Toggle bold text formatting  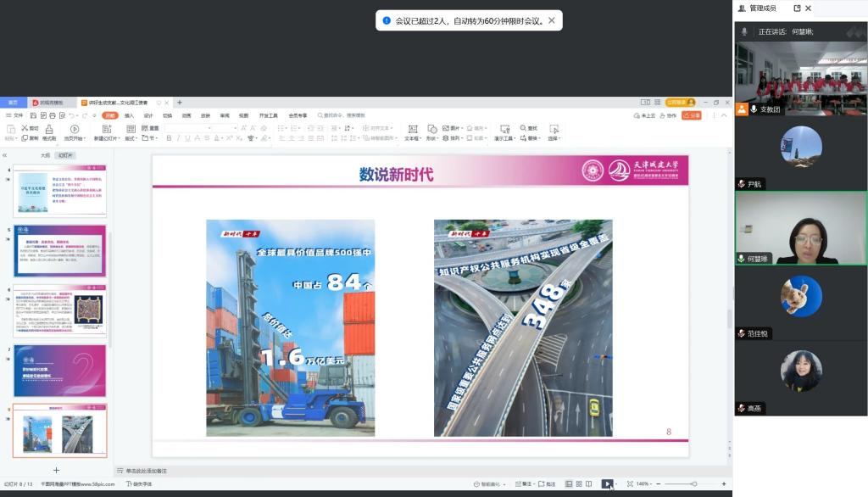coord(169,138)
